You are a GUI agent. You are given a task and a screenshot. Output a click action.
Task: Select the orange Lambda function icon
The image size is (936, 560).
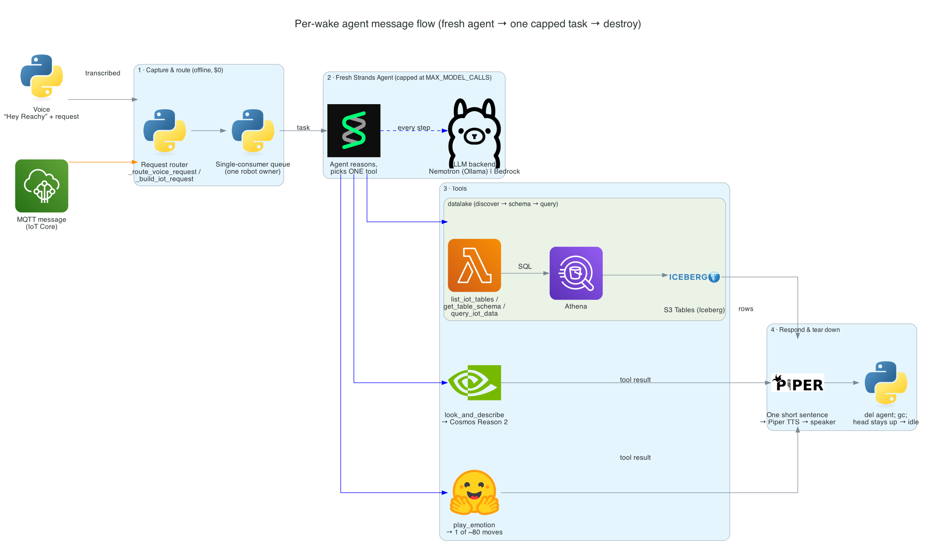point(474,265)
